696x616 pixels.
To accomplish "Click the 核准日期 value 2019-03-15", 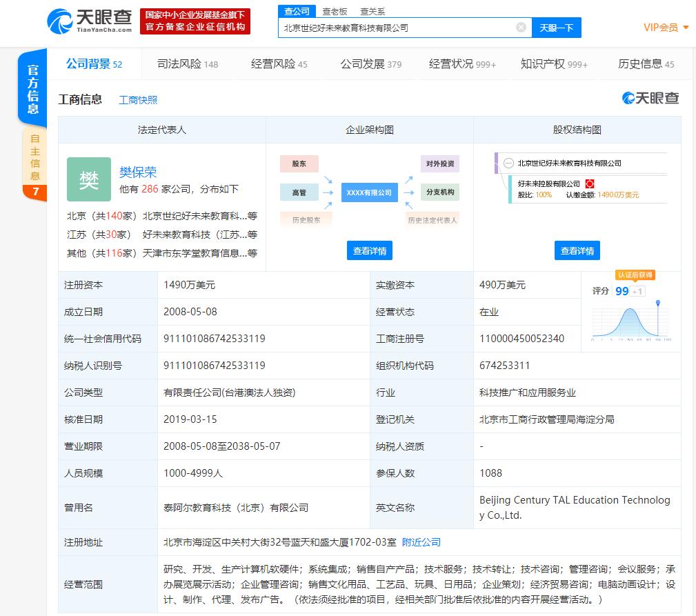I will [190, 419].
